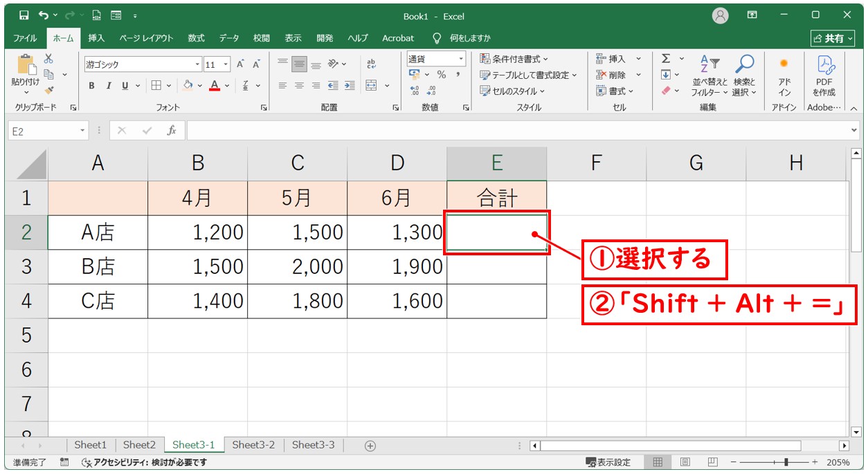The width and height of the screenshot is (868, 474).
Task: Increase the indent
Action: tap(350, 86)
